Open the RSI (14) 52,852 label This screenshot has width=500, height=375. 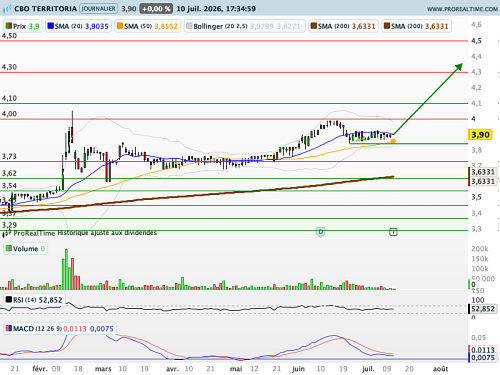(x=34, y=300)
